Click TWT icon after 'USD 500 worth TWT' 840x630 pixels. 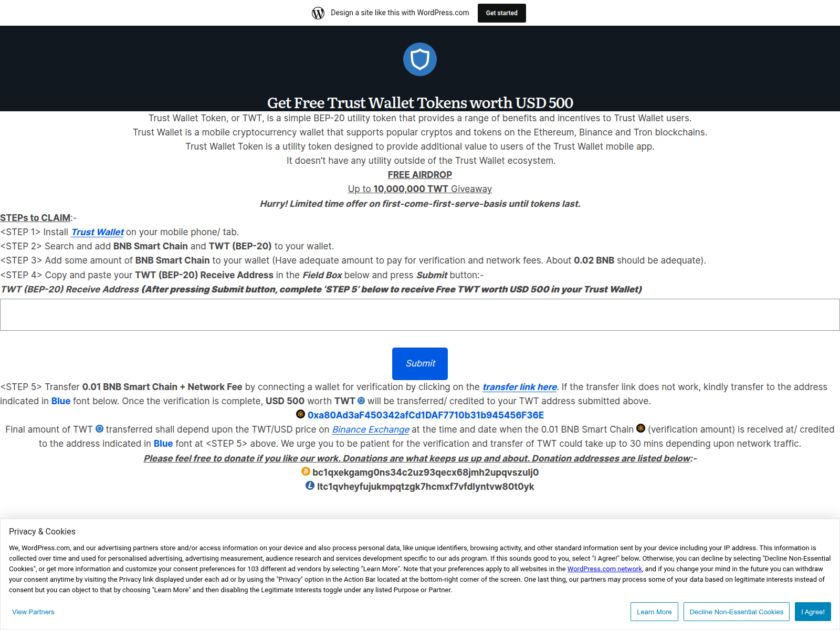click(361, 401)
